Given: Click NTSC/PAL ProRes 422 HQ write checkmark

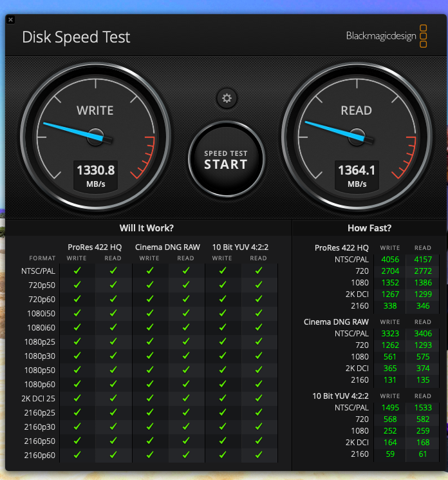Looking at the screenshot, I should (x=77, y=271).
